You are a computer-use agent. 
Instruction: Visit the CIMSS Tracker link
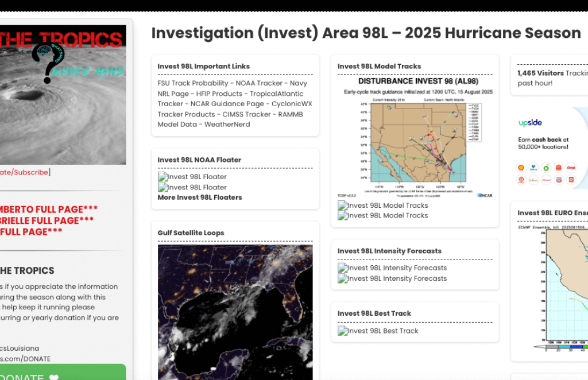tap(246, 114)
